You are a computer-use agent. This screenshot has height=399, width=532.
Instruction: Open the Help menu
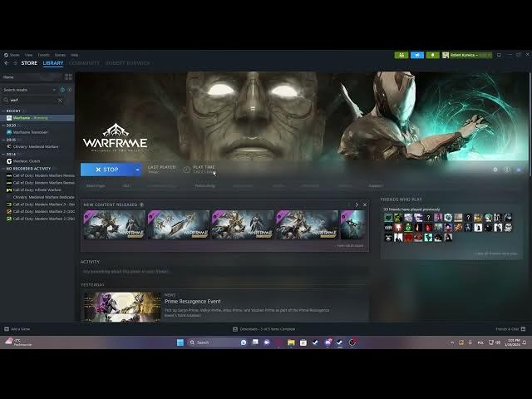[x=74, y=55]
